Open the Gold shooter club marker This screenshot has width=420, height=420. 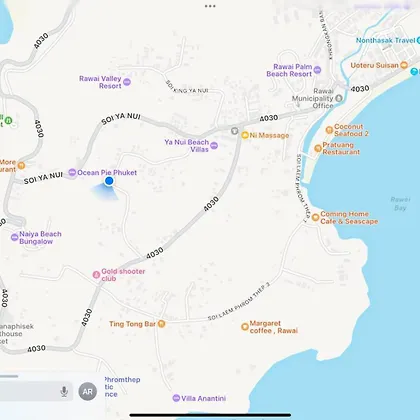tap(96, 275)
